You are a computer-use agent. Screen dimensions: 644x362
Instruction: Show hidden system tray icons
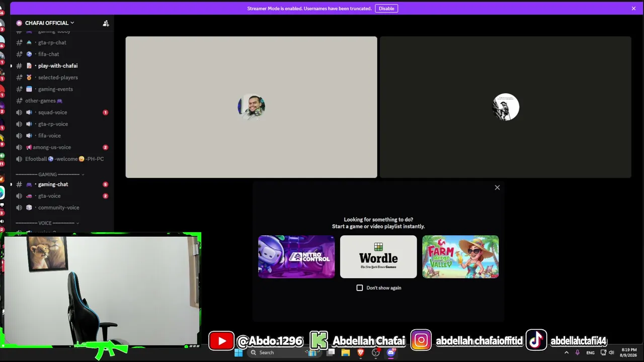[x=567, y=353]
